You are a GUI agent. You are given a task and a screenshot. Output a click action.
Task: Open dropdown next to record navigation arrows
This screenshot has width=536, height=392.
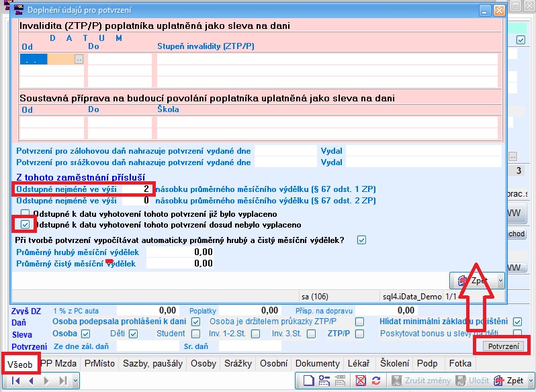point(75,381)
